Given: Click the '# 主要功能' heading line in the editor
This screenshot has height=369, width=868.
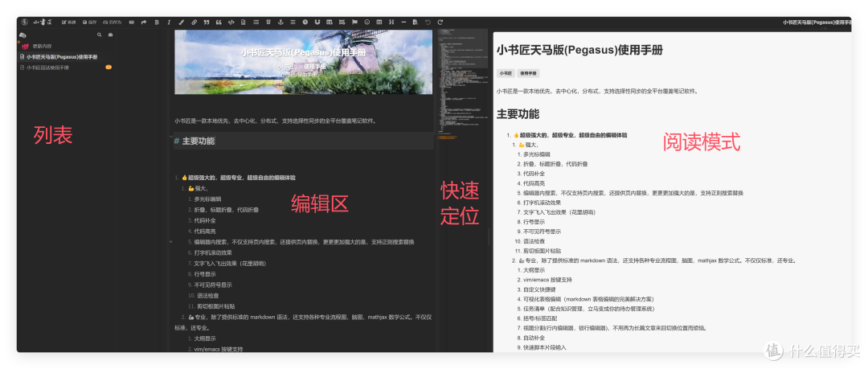Looking at the screenshot, I should (x=303, y=141).
